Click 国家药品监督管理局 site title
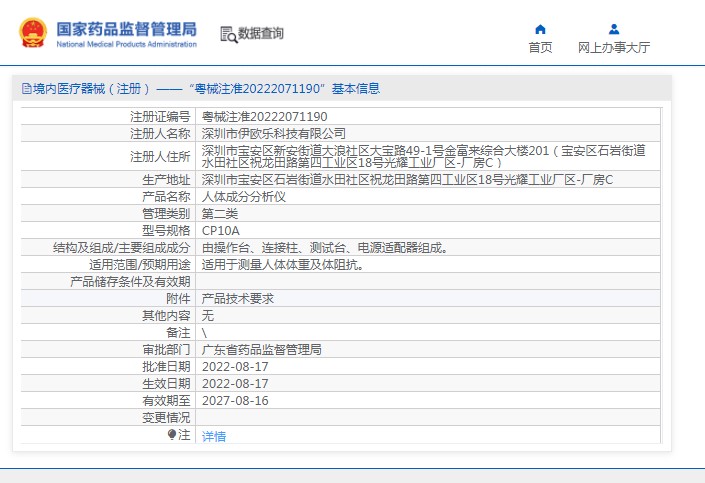The width and height of the screenshot is (705, 483). [x=127, y=29]
